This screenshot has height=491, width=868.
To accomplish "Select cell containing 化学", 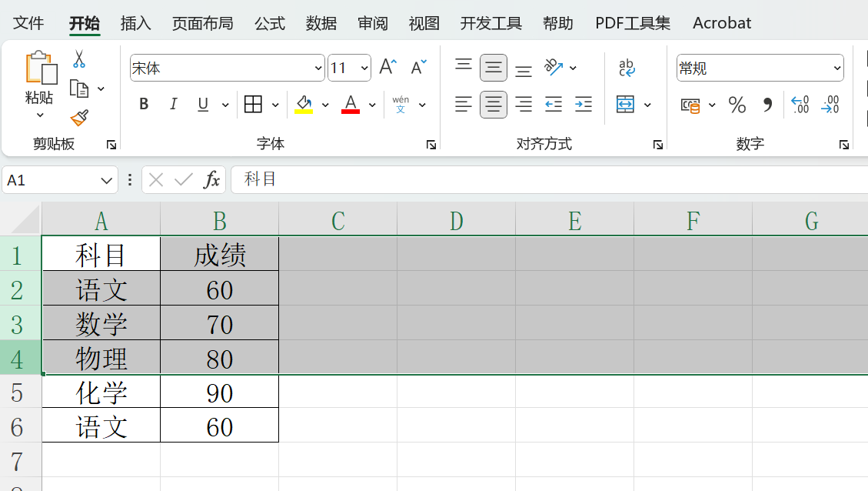I will (101, 392).
